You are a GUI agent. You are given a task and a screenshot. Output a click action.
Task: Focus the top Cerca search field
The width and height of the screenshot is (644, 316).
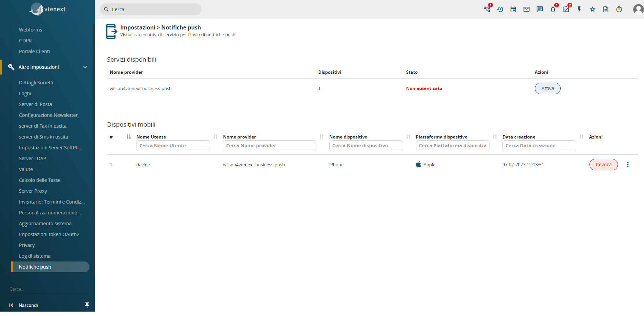[151, 9]
